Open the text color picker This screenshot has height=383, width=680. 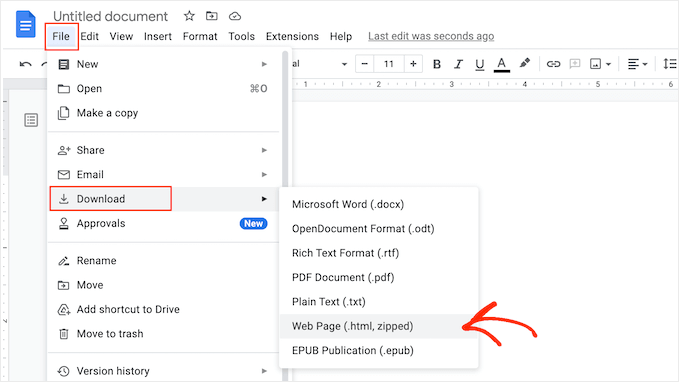[501, 65]
